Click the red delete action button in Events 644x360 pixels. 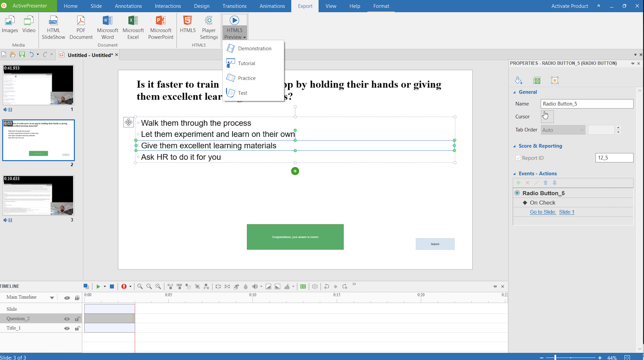527,183
